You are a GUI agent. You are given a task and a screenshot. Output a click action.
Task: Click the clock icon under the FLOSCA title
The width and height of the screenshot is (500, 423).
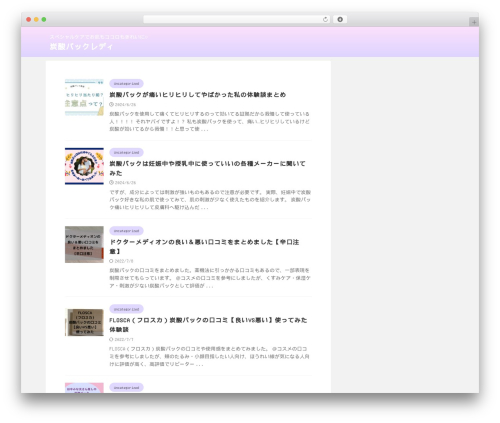[x=111, y=339]
